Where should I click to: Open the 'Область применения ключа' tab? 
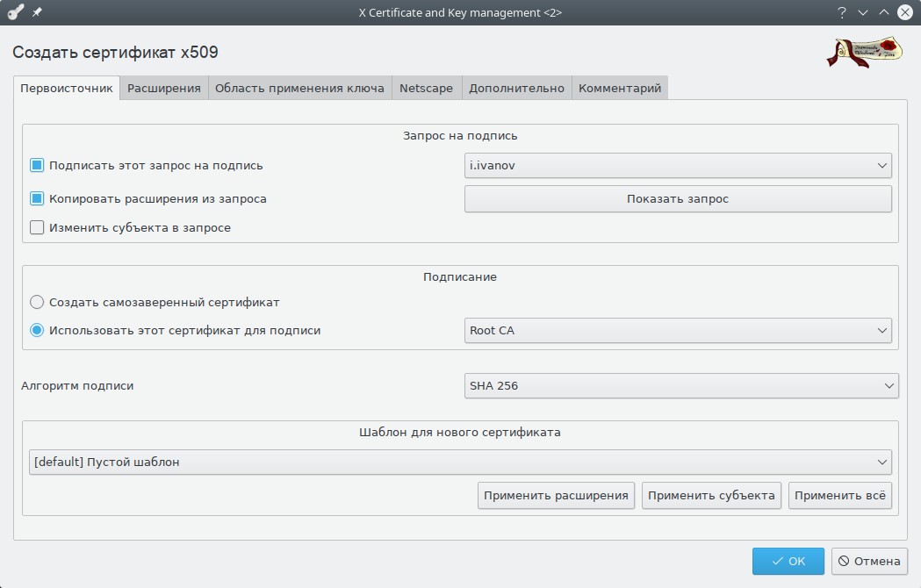click(299, 88)
